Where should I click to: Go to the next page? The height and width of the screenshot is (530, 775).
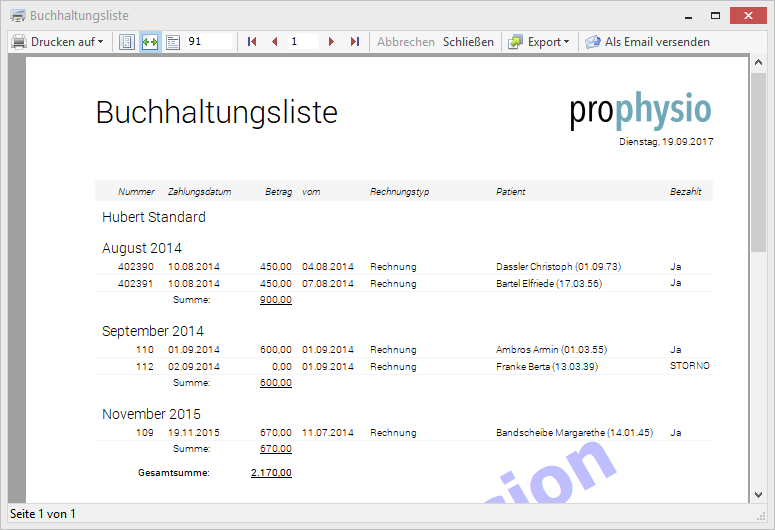coord(331,42)
